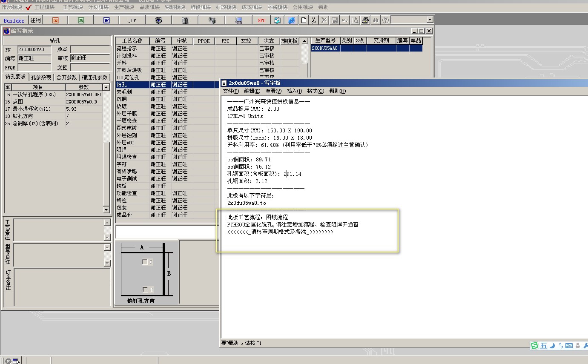588x364 pixels.
Task: Click the 注销 logout button
Action: coord(35,20)
